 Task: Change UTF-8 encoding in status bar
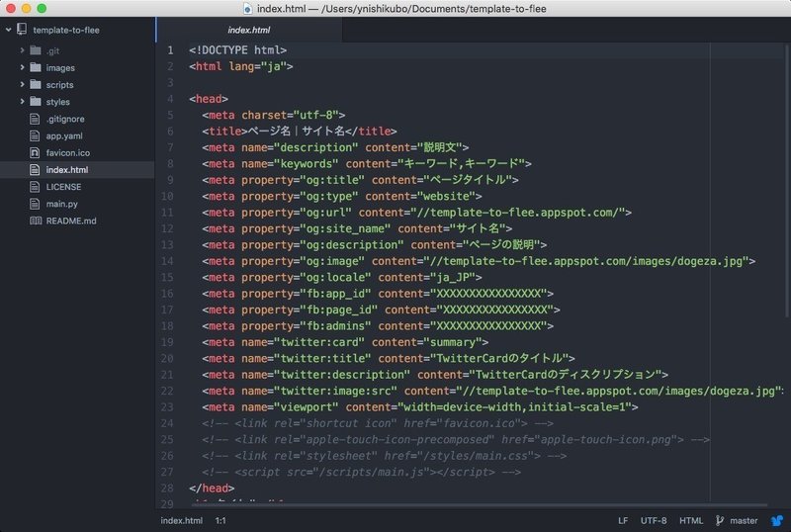(x=654, y=520)
